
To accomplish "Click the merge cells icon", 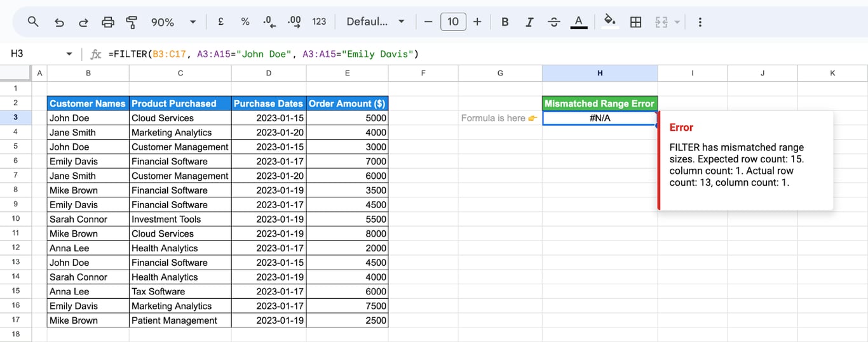I will point(661,22).
